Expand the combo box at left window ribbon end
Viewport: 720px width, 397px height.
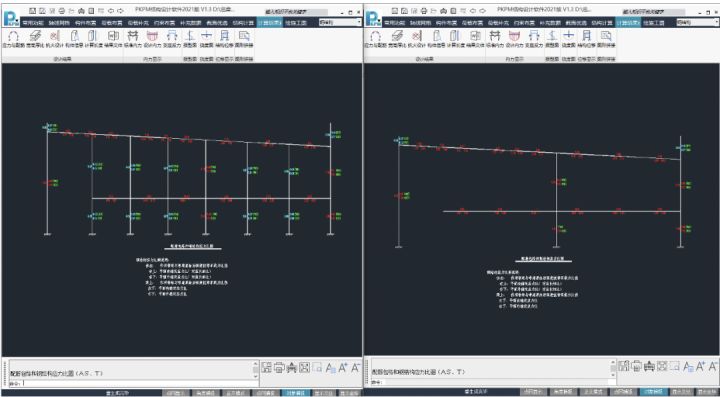tap(359, 22)
